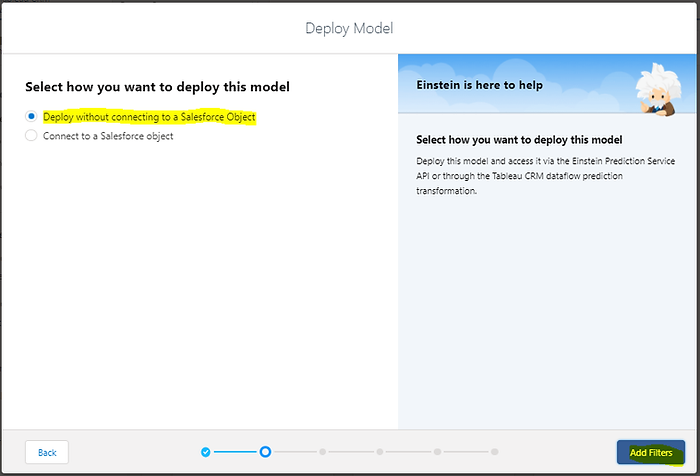Go back with the Back button
The image size is (700, 476).
pos(47,452)
